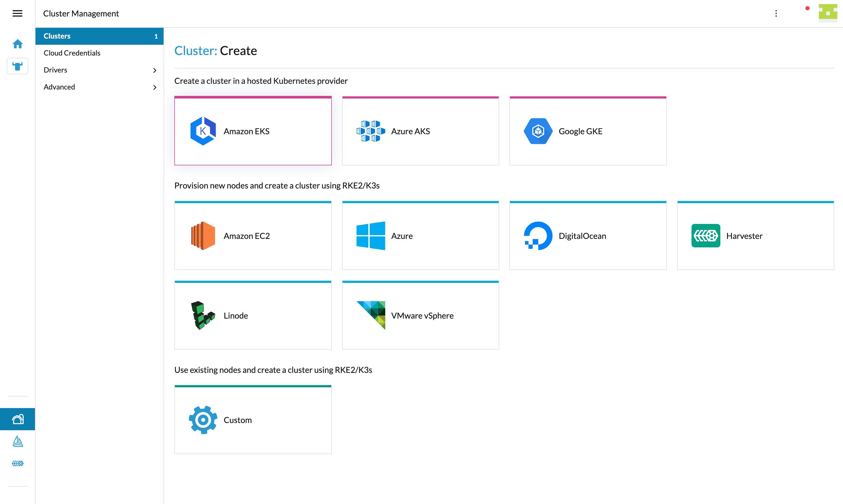Open the vertical three-dot options menu
843x504 pixels.
pos(776,13)
